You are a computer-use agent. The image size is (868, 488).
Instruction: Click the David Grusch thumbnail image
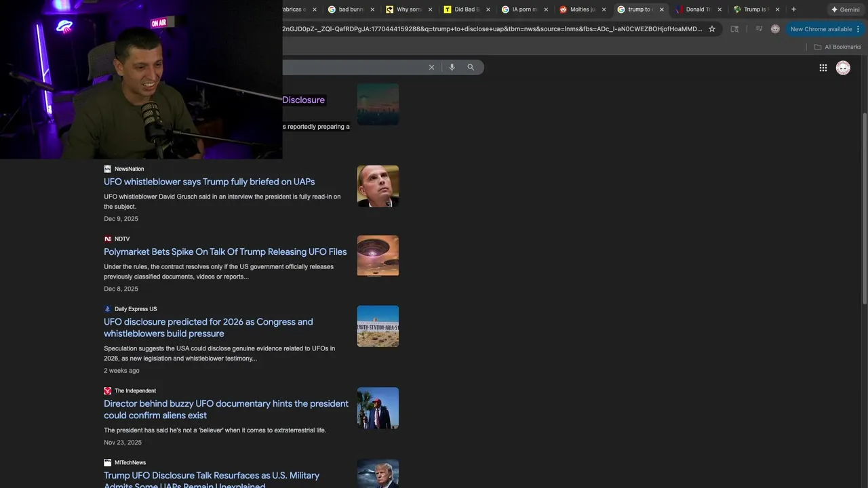point(378,186)
